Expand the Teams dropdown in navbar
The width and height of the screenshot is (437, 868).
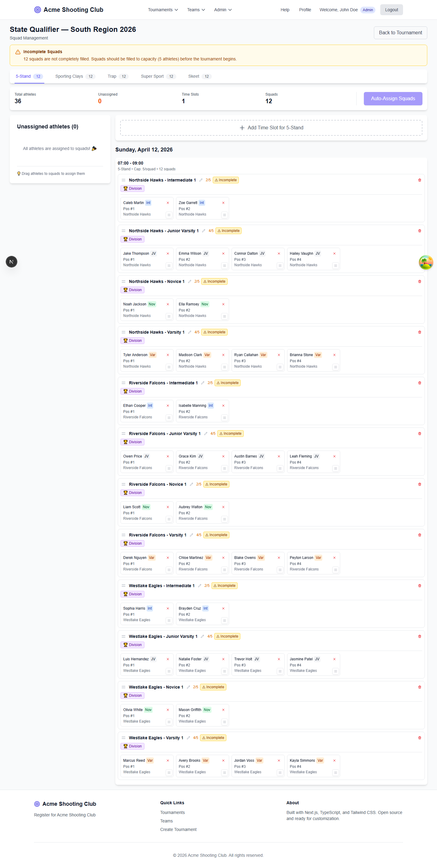pyautogui.click(x=196, y=10)
